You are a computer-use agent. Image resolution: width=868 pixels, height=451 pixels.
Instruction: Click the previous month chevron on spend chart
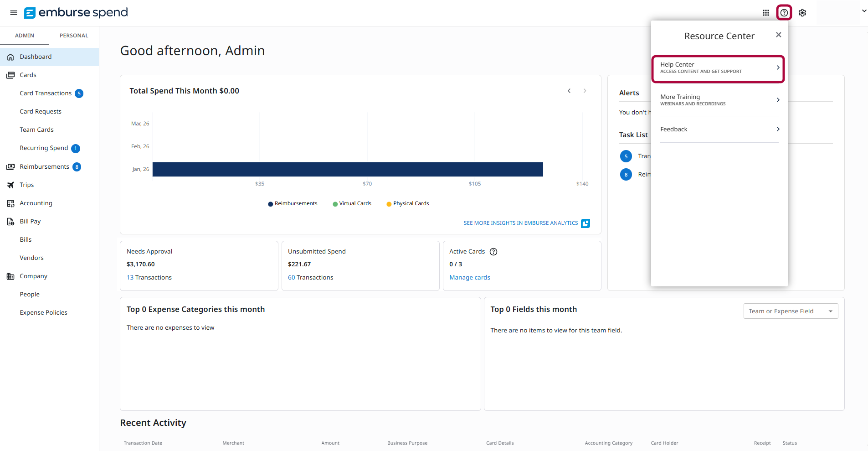(x=569, y=90)
